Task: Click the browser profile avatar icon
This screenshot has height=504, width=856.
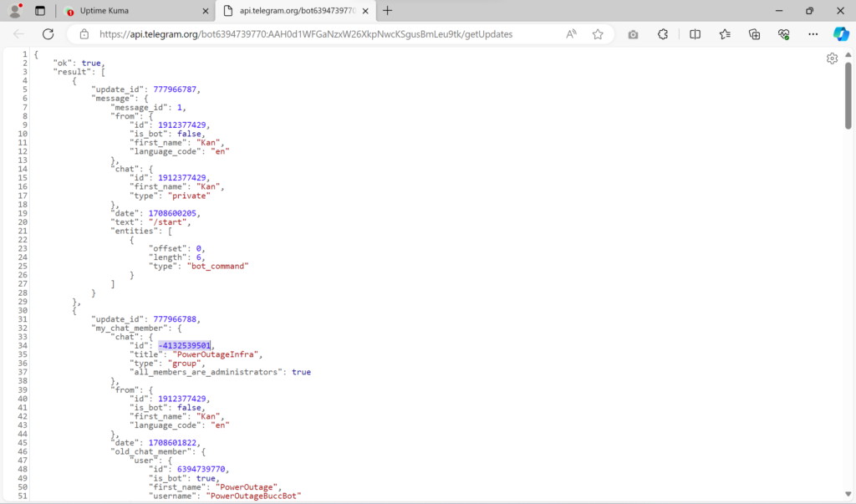Action: [15, 11]
